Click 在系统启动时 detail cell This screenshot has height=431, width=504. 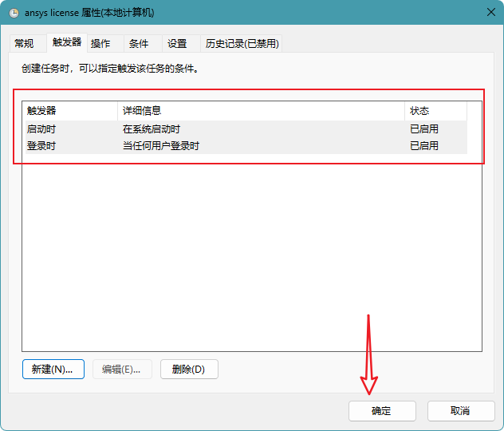[x=152, y=129]
